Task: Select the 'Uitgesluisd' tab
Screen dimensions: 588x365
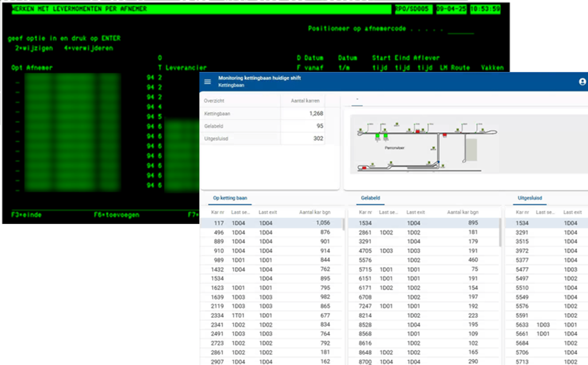Action: pos(530,198)
